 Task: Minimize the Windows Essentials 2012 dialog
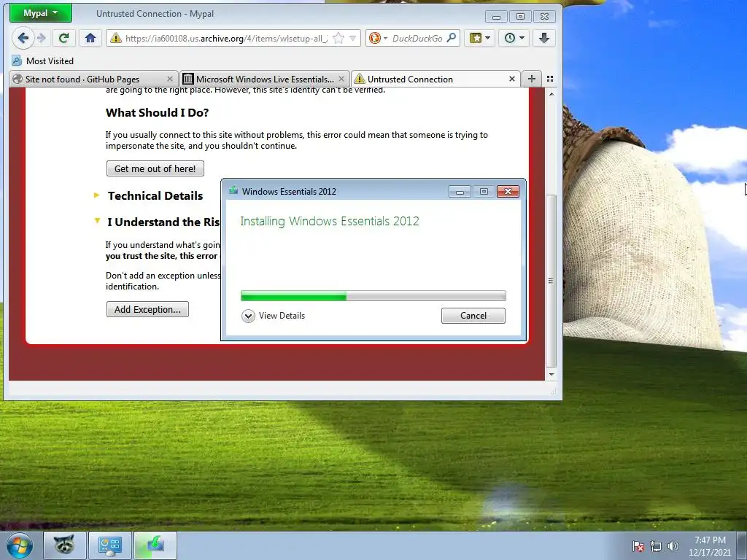tap(460, 192)
